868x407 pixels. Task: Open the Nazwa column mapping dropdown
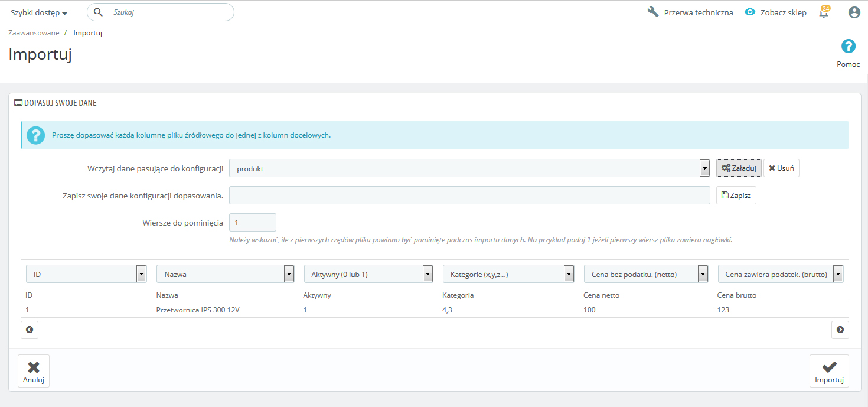[225, 274]
